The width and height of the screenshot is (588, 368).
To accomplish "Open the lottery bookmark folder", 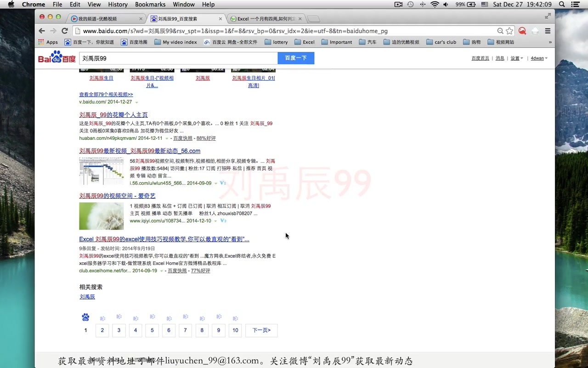I will click(x=276, y=42).
